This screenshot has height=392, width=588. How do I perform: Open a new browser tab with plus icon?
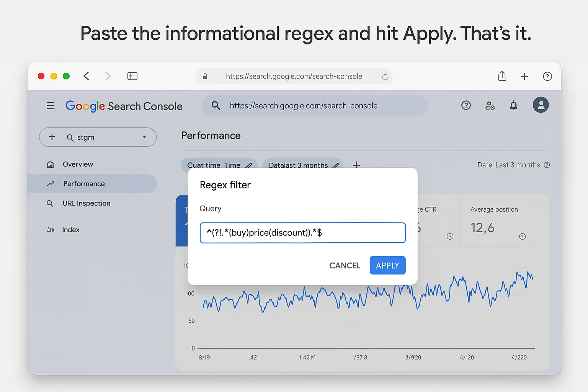pos(524,76)
